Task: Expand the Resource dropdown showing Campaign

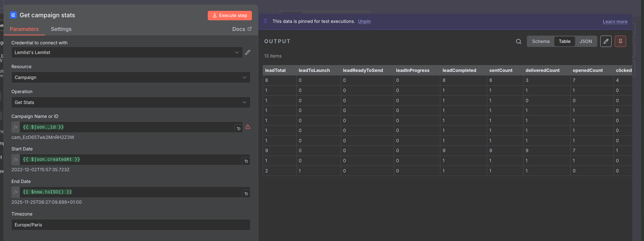Action: click(131, 77)
